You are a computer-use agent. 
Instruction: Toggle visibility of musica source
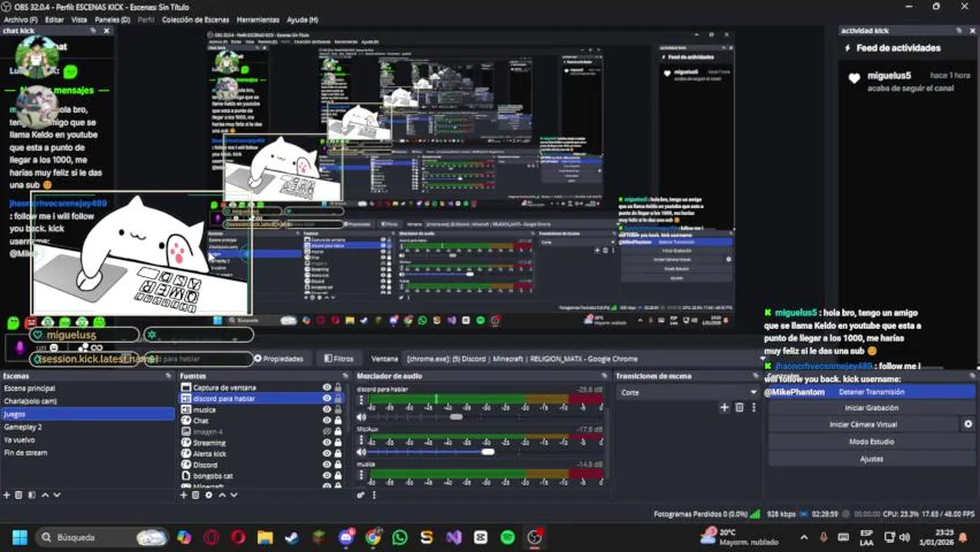click(327, 410)
